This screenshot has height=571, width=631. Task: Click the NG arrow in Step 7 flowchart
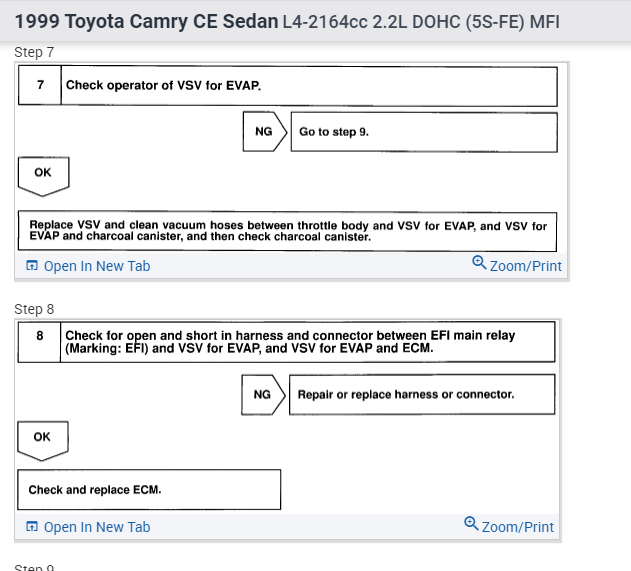point(264,132)
